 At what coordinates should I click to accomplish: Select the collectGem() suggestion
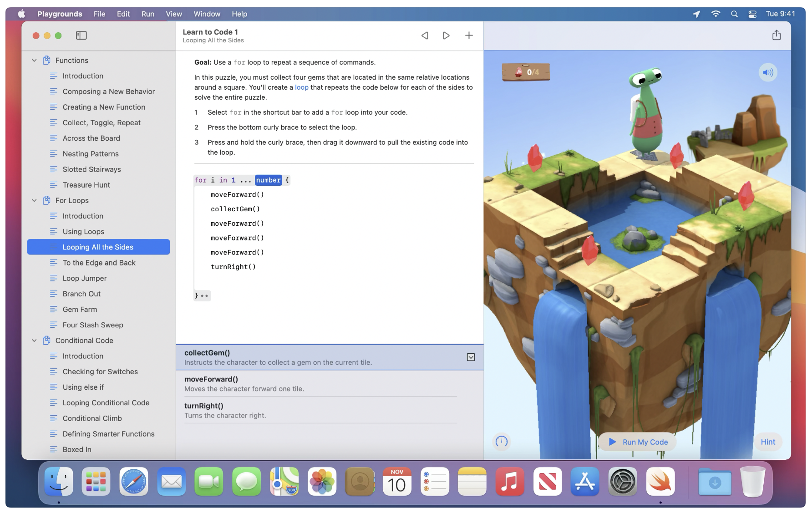pos(330,357)
